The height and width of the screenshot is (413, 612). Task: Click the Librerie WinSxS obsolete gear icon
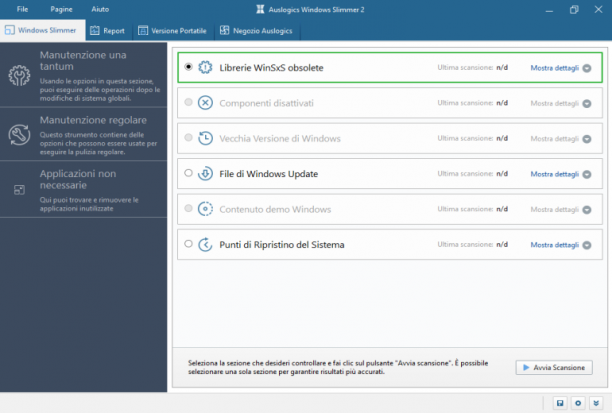point(205,68)
